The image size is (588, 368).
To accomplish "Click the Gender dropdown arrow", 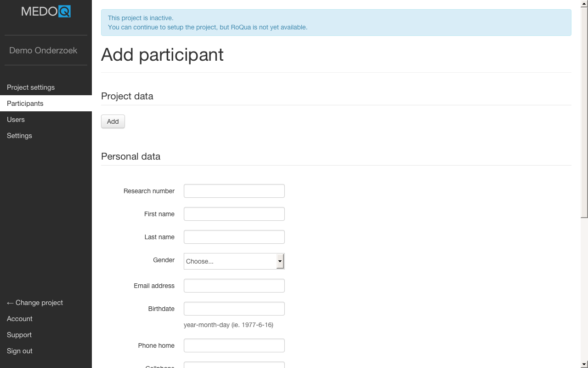I will 280,261.
